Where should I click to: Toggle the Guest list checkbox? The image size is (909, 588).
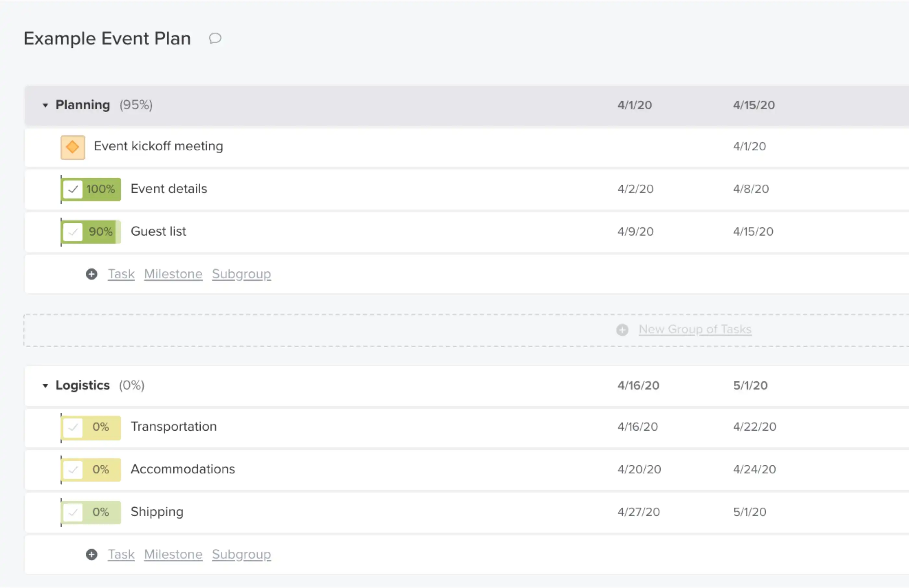73,232
